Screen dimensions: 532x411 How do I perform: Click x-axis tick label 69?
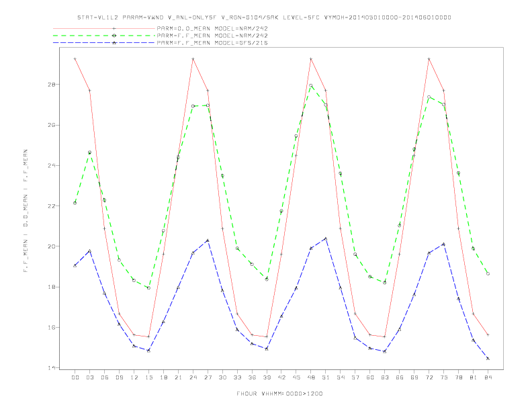pyautogui.click(x=414, y=377)
